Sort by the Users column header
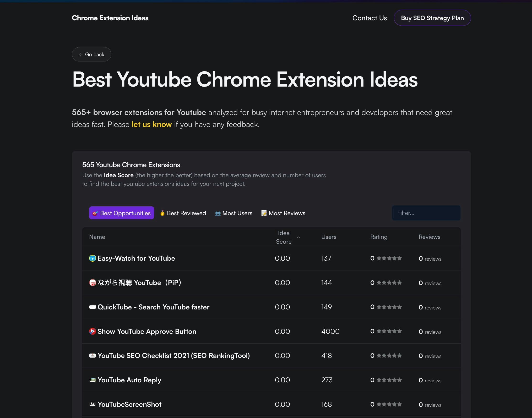The height and width of the screenshot is (418, 532). pyautogui.click(x=329, y=237)
